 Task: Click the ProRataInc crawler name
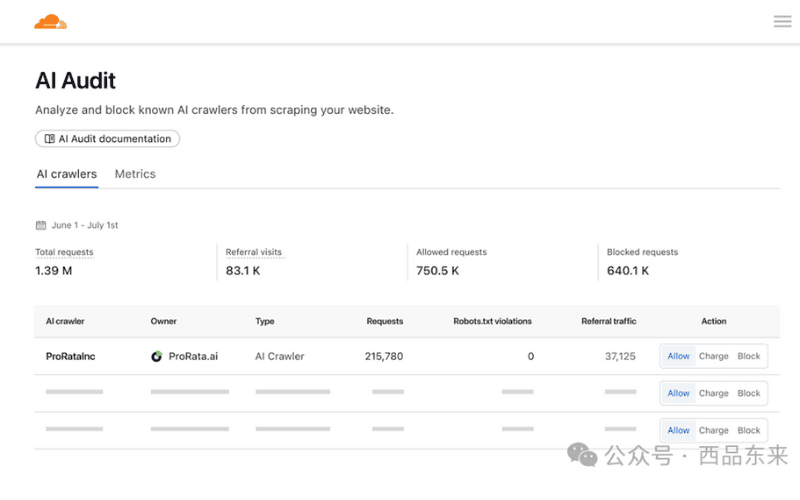70,356
